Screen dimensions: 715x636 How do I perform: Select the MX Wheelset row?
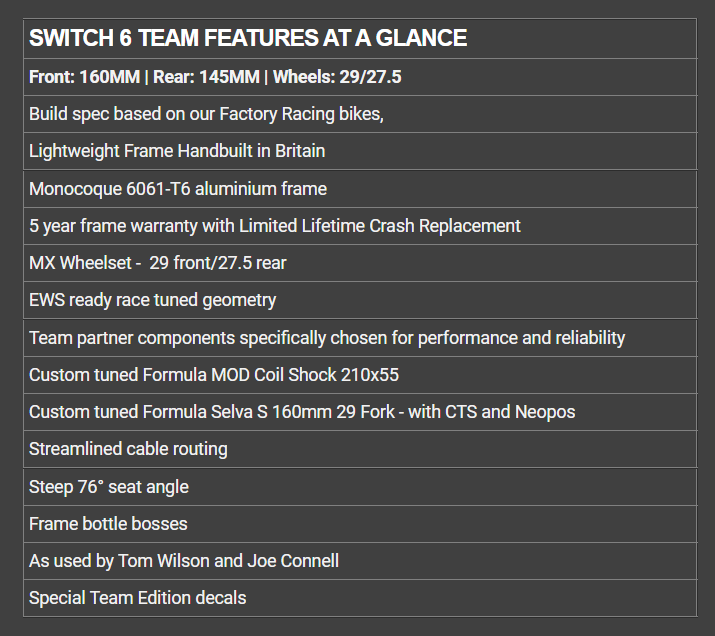[158, 263]
